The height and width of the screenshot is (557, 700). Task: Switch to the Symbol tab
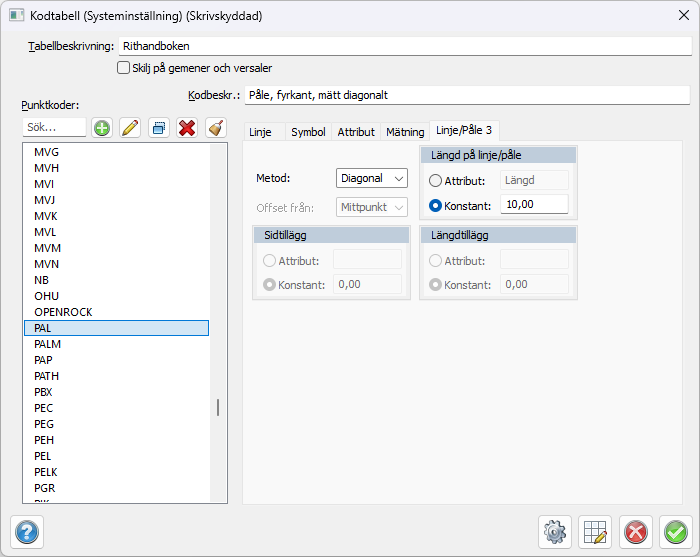(308, 132)
